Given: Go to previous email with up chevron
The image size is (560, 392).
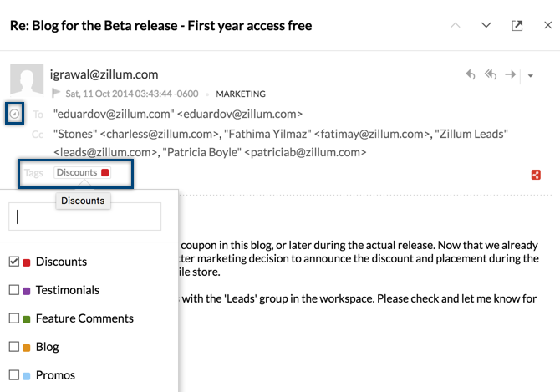Looking at the screenshot, I should pos(456,26).
